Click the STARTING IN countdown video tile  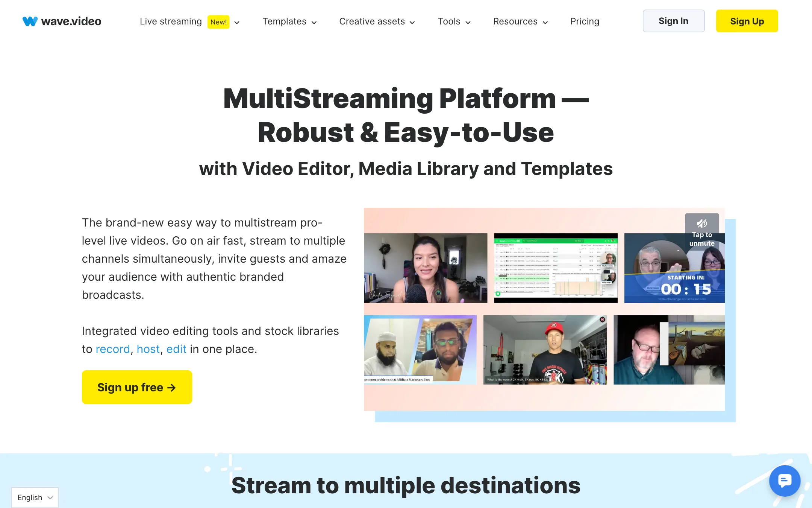pos(674,268)
